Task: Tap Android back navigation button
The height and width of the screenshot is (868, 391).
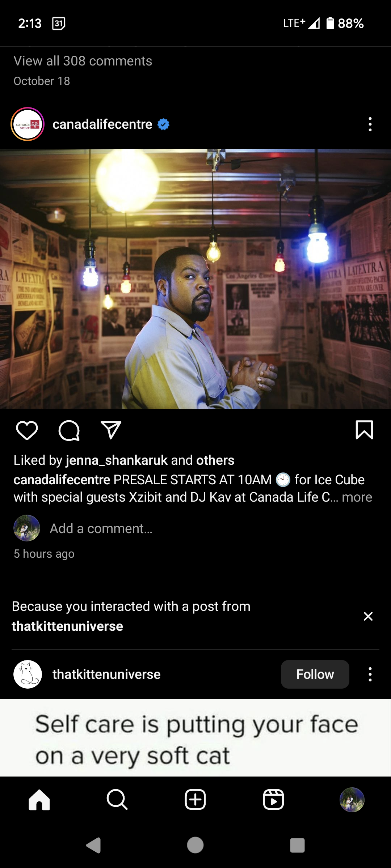Action: click(93, 845)
